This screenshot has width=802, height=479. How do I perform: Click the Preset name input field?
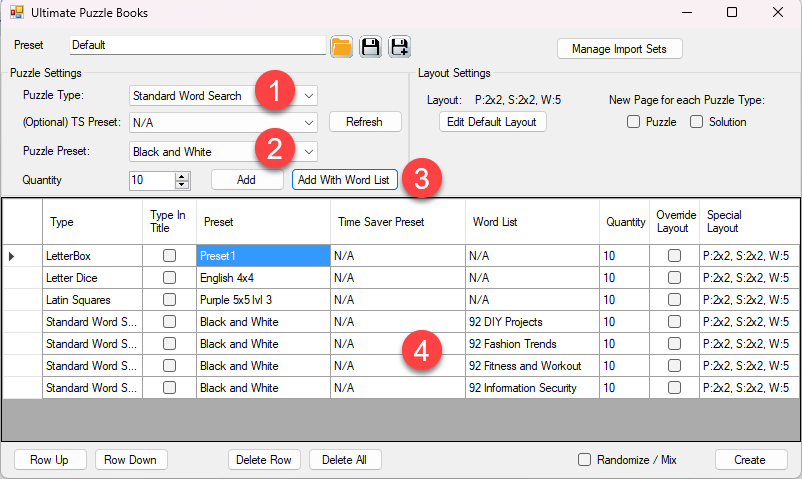[x=198, y=45]
